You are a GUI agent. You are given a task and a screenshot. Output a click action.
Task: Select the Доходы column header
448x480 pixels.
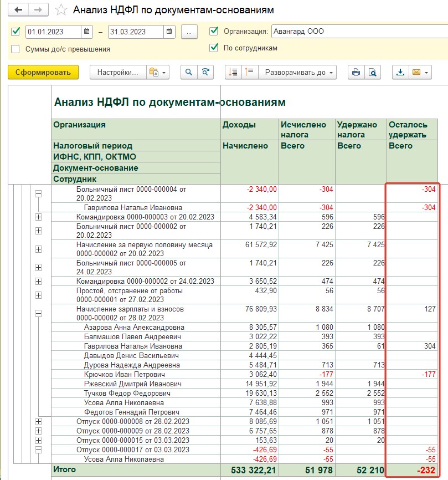(x=250, y=130)
